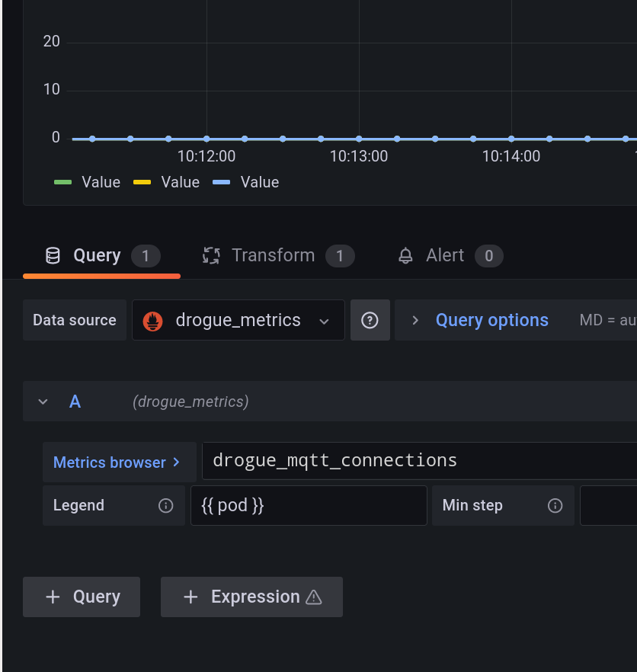637x672 pixels.
Task: Click the green Value color swatch
Action: 63,182
